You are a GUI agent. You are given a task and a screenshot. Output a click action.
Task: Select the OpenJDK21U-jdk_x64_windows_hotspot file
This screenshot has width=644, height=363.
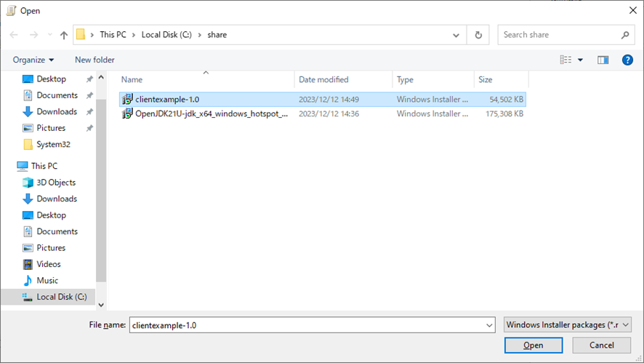(x=323, y=114)
